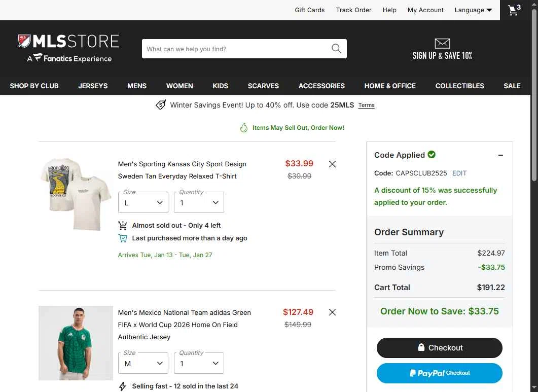The height and width of the screenshot is (392, 538).
Task: Open the shopping cart icon
Action: pos(514,10)
